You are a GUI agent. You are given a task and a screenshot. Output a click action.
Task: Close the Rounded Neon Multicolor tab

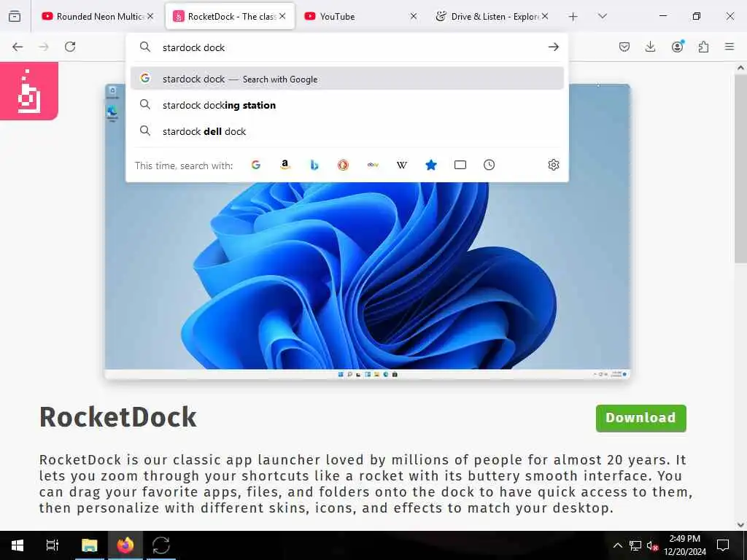[x=150, y=16]
